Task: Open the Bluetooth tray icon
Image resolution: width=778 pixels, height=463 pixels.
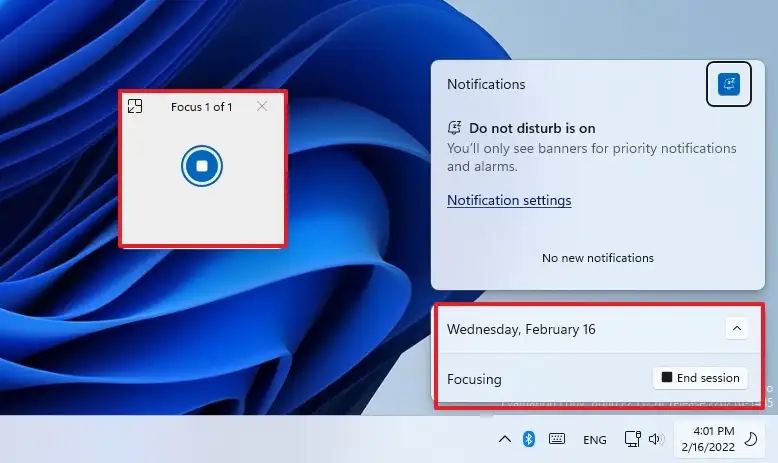Action: [529, 439]
